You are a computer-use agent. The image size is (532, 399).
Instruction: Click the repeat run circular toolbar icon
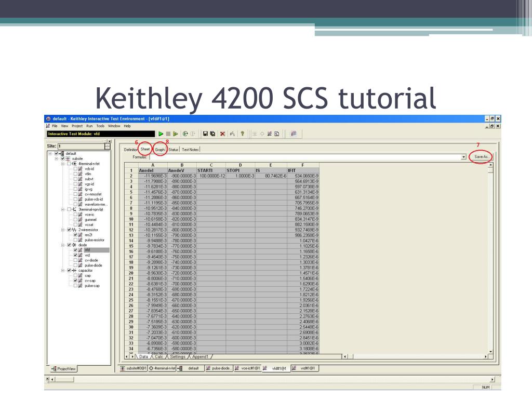(185, 134)
